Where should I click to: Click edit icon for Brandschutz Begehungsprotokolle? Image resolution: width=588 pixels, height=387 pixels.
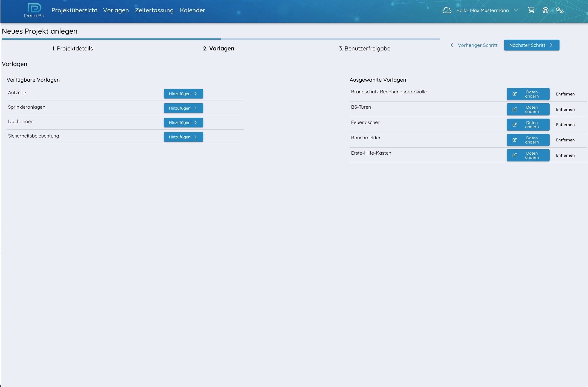coord(515,94)
